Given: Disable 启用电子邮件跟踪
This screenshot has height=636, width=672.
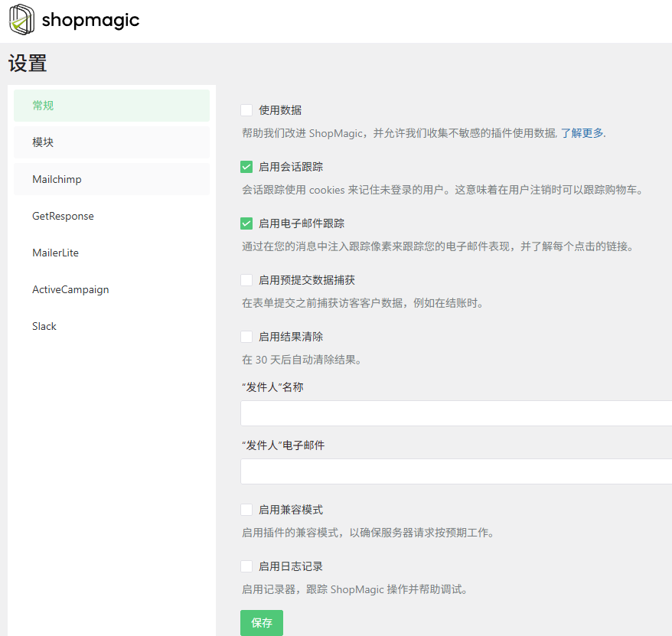Looking at the screenshot, I should (x=246, y=223).
